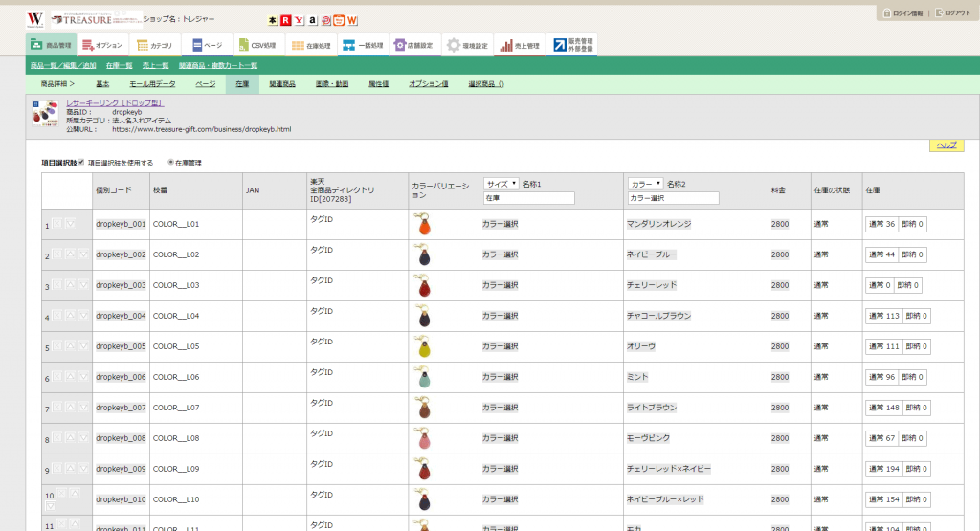Click the yellow ヘルプ button
The image size is (980, 531).
946,145
